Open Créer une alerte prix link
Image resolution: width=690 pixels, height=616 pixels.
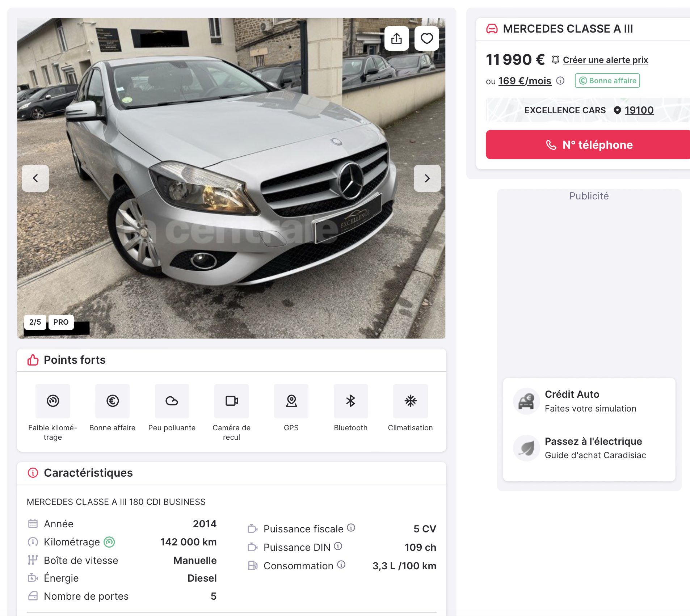click(x=605, y=60)
